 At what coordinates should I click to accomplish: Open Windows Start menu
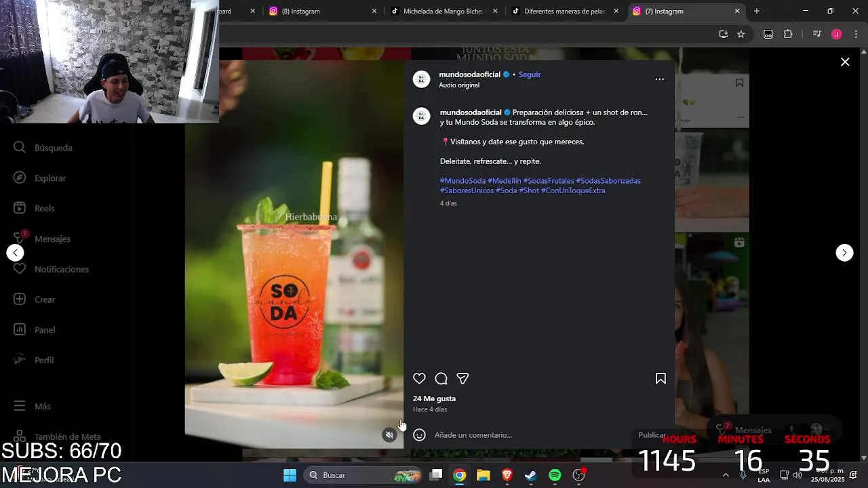(290, 475)
